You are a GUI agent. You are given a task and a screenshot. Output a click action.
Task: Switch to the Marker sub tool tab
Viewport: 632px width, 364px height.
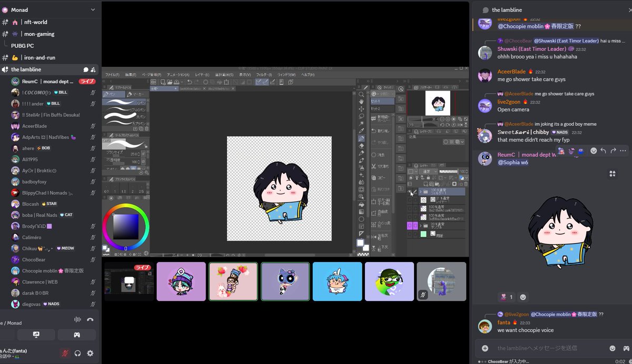click(137, 95)
